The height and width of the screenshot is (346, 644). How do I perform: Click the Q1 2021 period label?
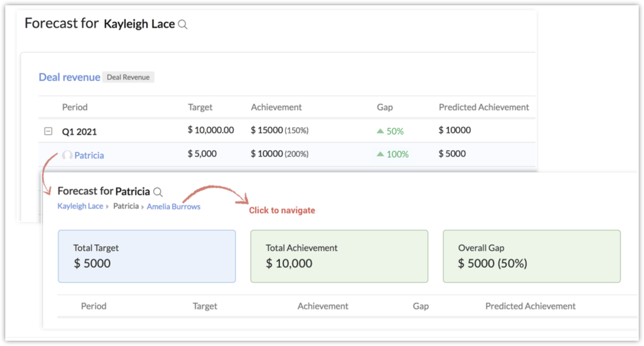[x=80, y=131]
